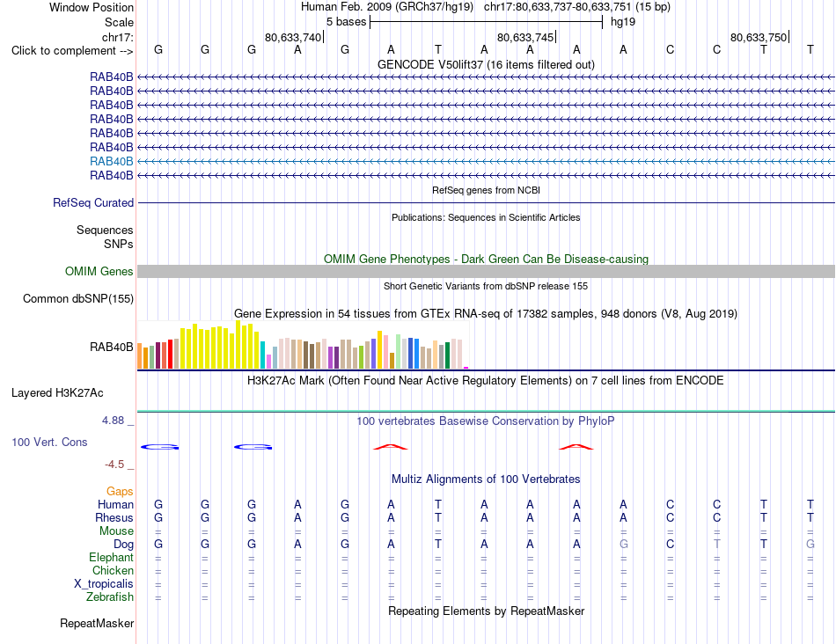Click the blue G conservation logo at first base
836x644 pixels.
click(159, 447)
